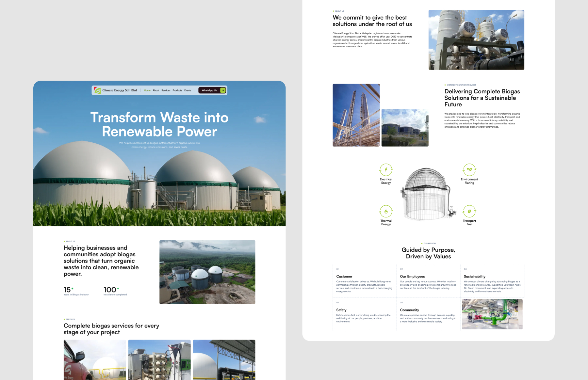This screenshot has height=380, width=588.
Task: Select the Thermal Energy flame icon
Action: pyautogui.click(x=386, y=211)
